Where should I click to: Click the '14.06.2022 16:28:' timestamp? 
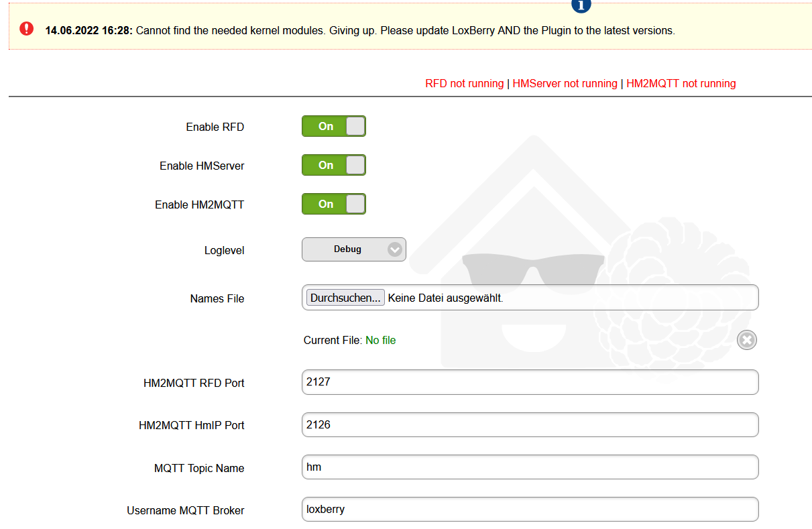click(x=89, y=31)
